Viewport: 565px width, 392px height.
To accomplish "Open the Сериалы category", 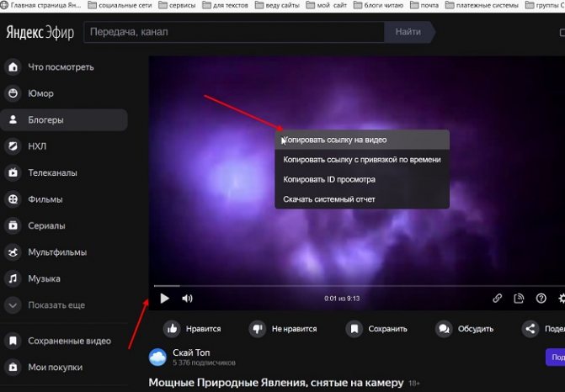I will 46,225.
